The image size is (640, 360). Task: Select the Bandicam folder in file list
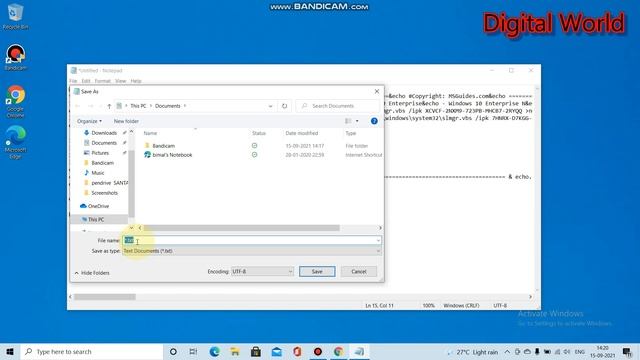[163, 146]
